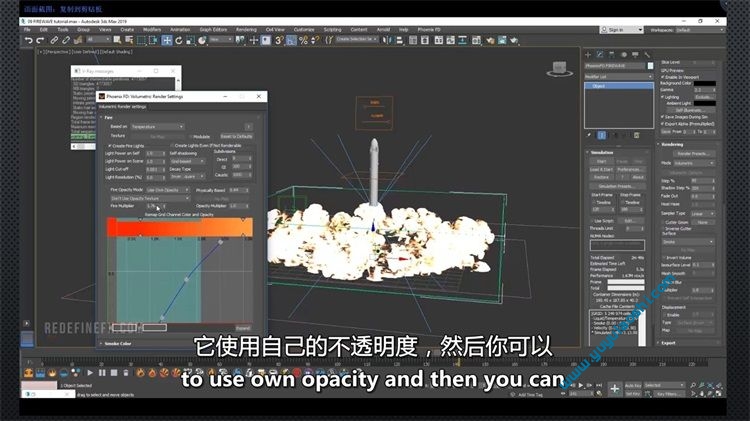Activate the Select and Scale tool
This screenshot has width=750, height=421.
[190, 41]
